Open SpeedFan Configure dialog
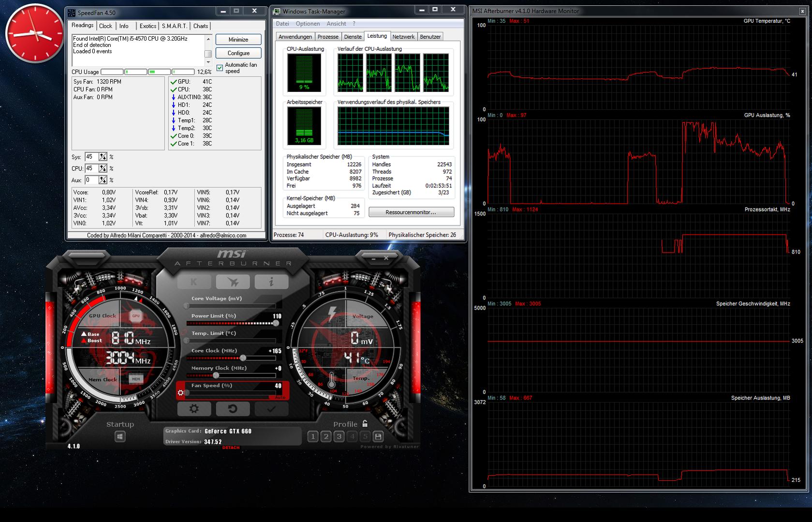The image size is (812, 522). 238,53
